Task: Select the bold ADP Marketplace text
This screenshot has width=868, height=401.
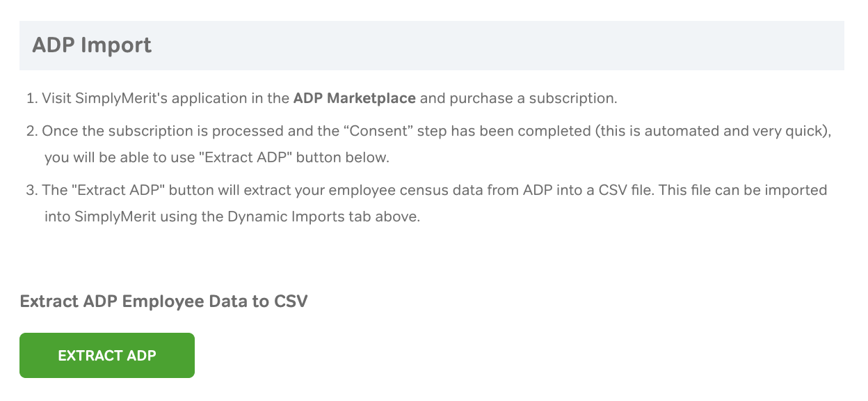Action: click(355, 98)
